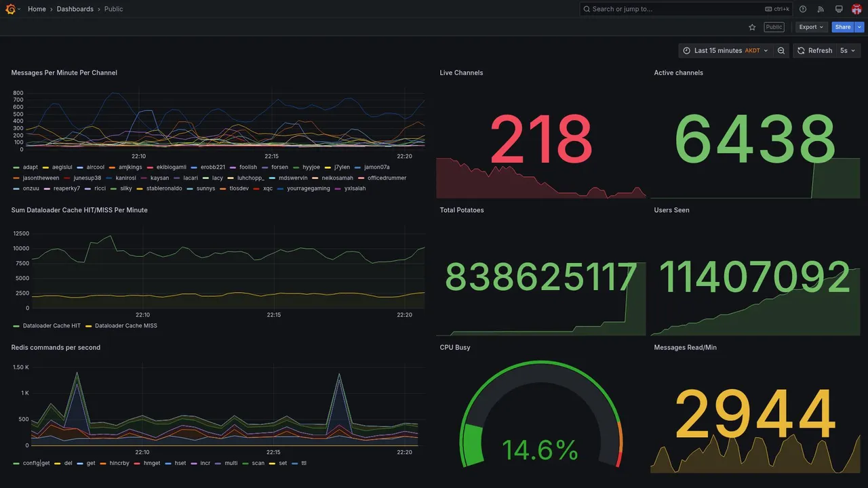Click the monitor icon beside the user avatar
Viewport: 868px width, 488px height.
(x=839, y=9)
